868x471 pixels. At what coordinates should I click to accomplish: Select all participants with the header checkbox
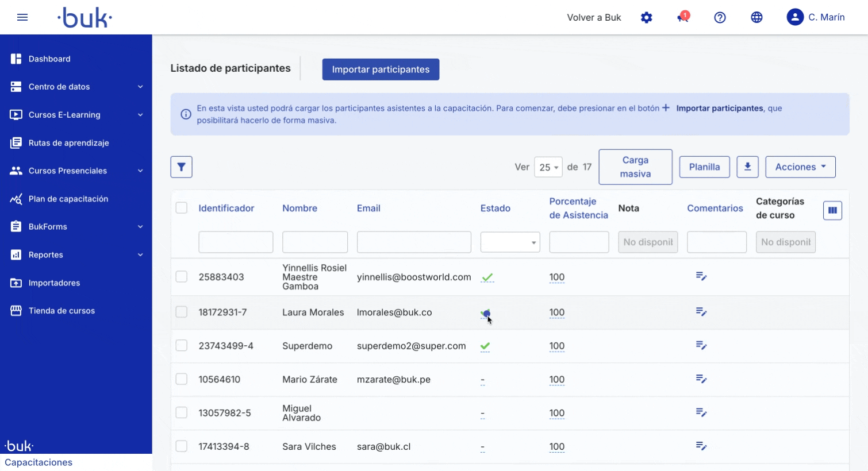pos(182,208)
